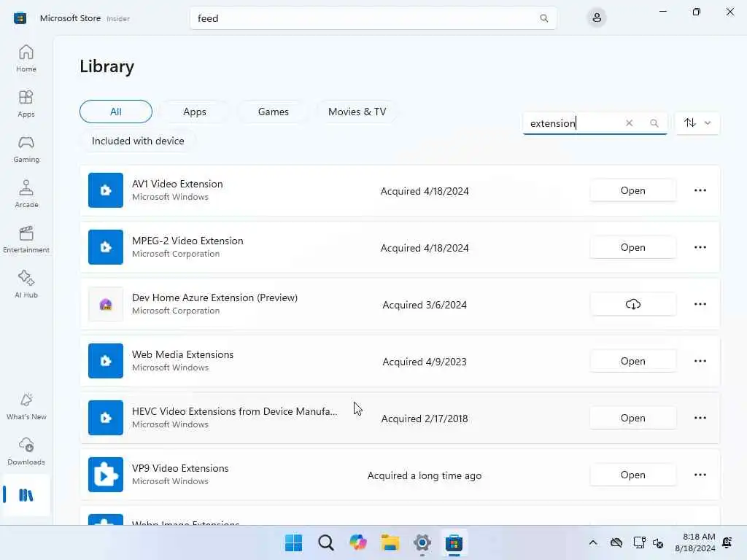Click the search icon in top search bar
Screen dimensions: 747x560
(x=543, y=18)
